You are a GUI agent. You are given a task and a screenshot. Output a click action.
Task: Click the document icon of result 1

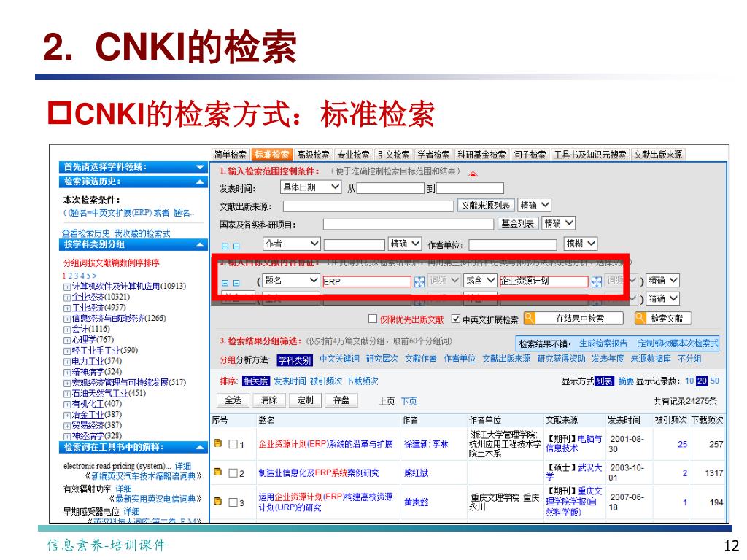(x=217, y=443)
